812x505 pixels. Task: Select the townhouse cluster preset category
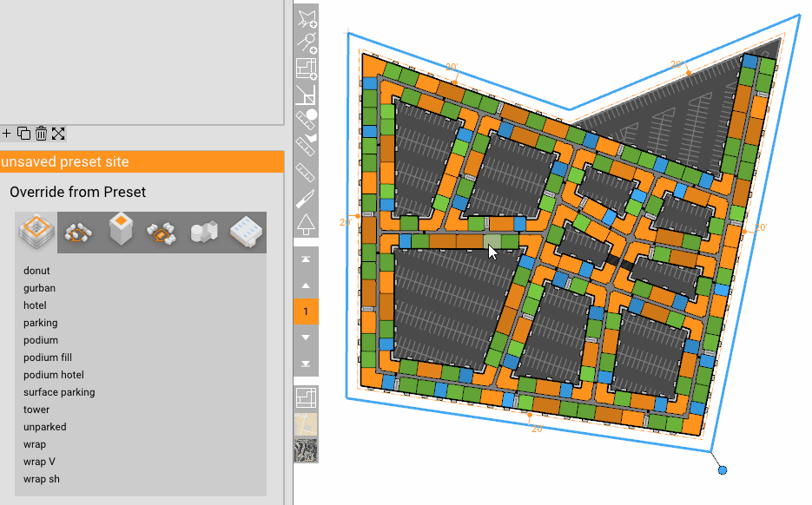pyautogui.click(x=162, y=233)
